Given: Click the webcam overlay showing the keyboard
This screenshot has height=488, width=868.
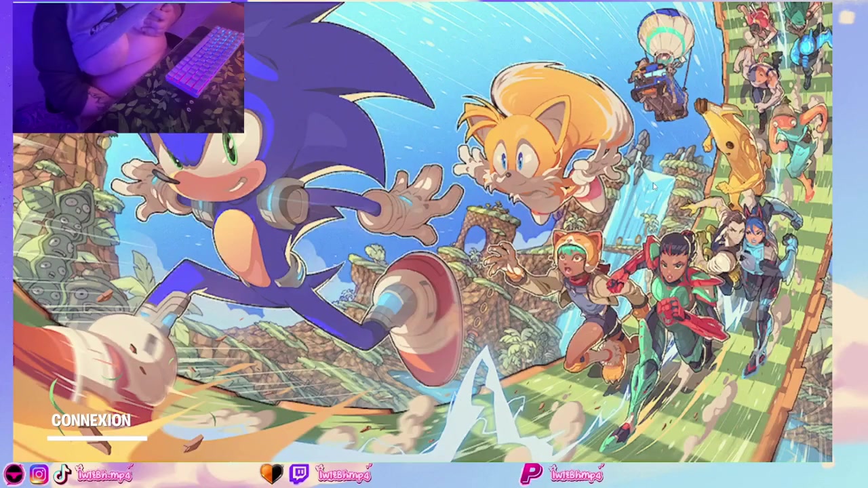Looking at the screenshot, I should [129, 67].
